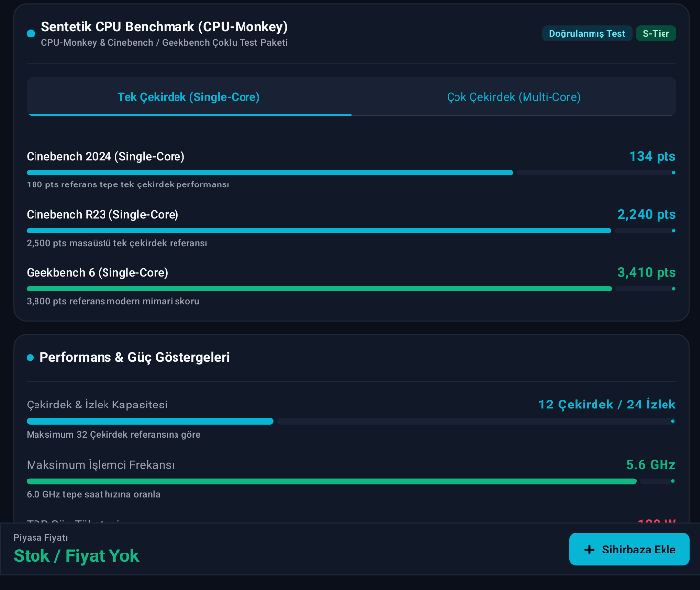
Task: Click the 'Cinebench 2024 (Single-Core)' label
Action: [x=105, y=156]
